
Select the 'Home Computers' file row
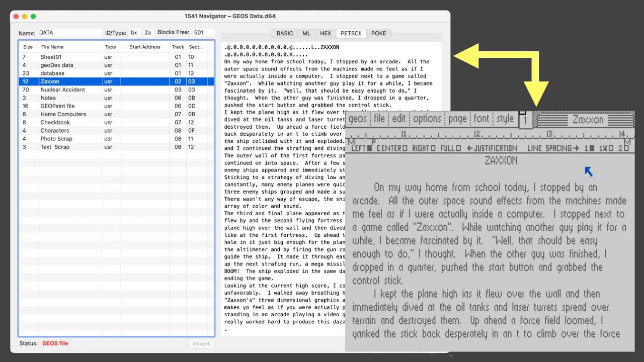click(x=117, y=114)
